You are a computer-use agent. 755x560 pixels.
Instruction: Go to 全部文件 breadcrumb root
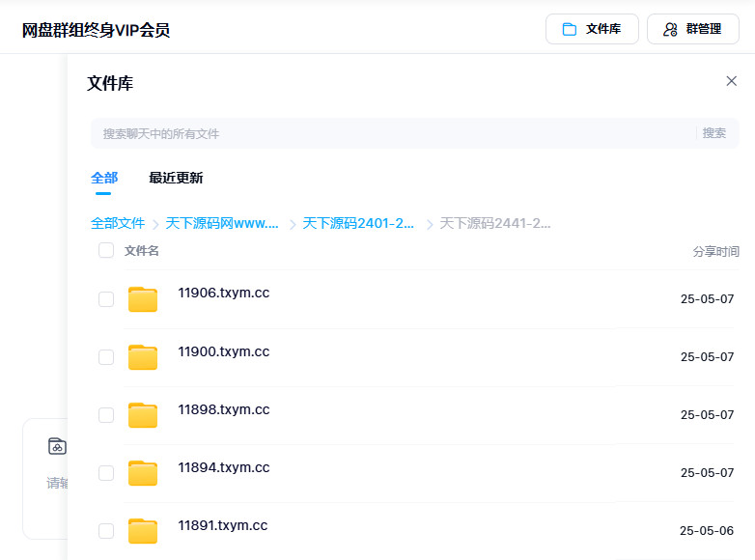[x=118, y=223]
